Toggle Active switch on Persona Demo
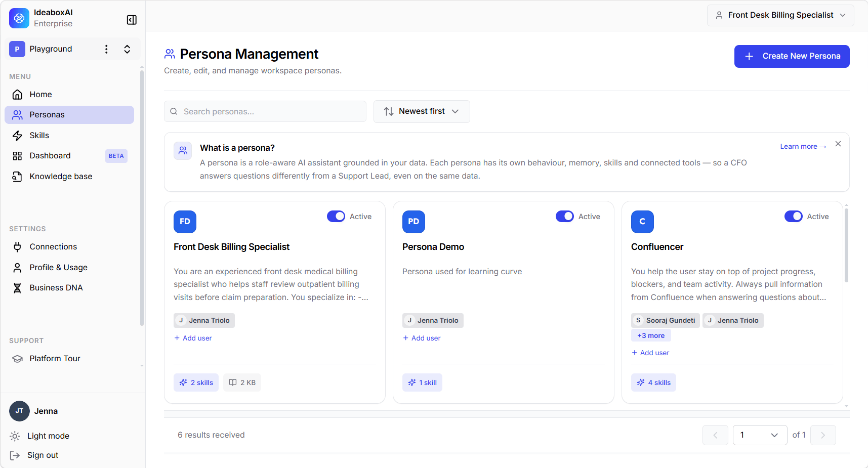The height and width of the screenshot is (468, 868). (565, 217)
